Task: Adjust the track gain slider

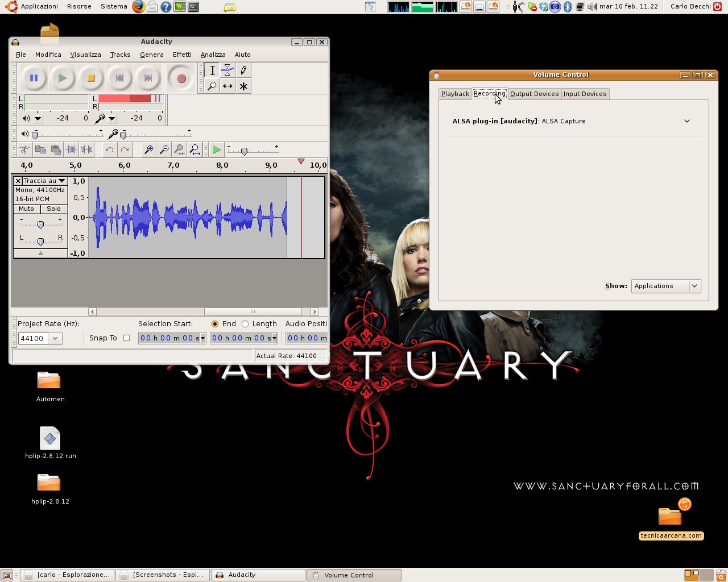Action: point(40,225)
